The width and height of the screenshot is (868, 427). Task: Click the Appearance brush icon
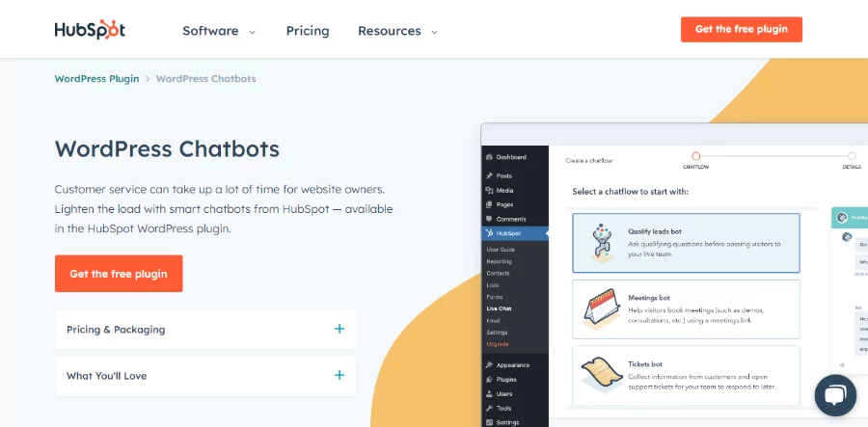point(490,365)
